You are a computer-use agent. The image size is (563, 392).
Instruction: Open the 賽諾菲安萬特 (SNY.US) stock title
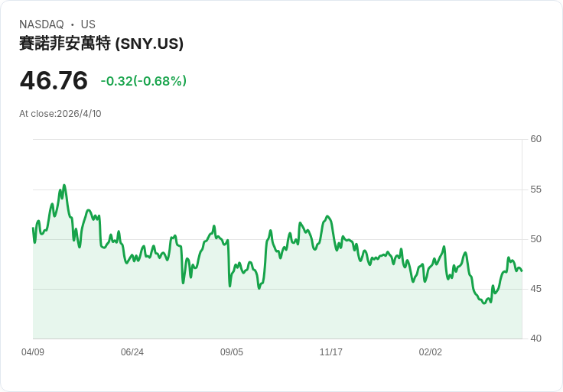(101, 44)
